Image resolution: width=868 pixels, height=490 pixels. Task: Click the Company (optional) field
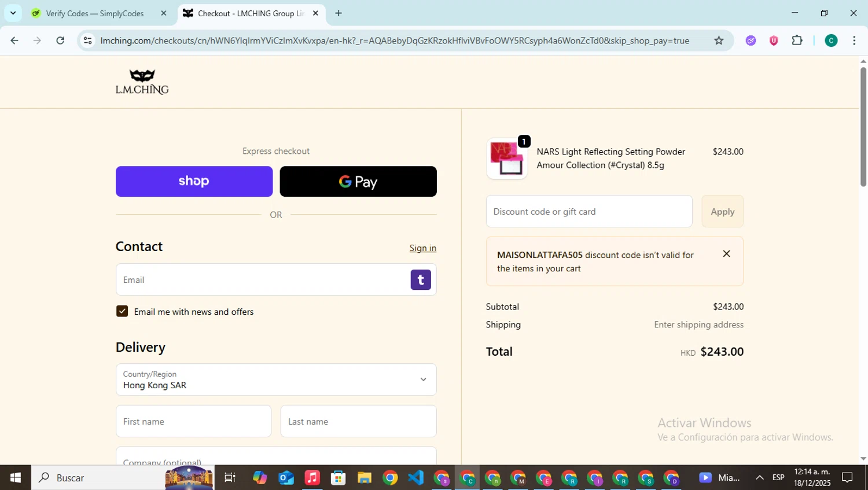pyautogui.click(x=276, y=456)
